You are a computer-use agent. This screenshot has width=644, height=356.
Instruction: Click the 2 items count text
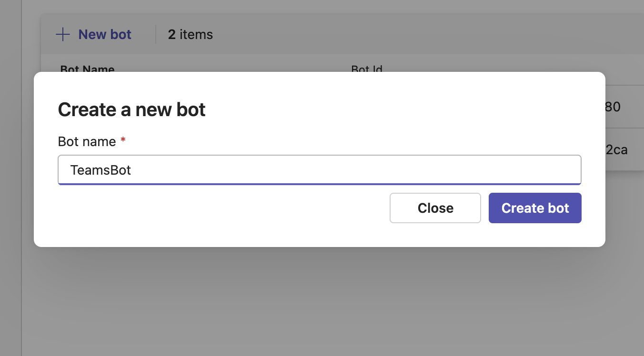(x=191, y=35)
